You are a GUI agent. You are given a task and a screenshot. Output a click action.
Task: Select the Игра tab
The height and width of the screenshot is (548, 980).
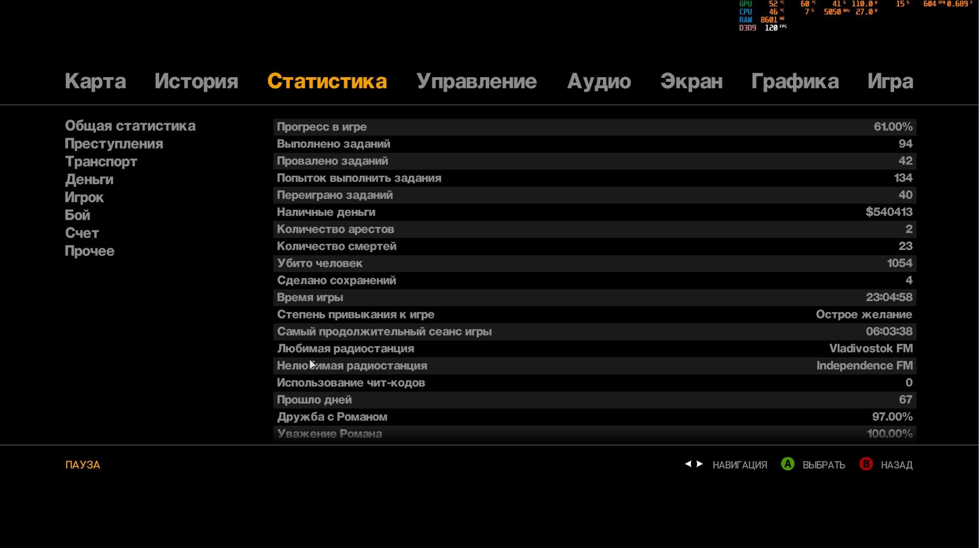[890, 81]
